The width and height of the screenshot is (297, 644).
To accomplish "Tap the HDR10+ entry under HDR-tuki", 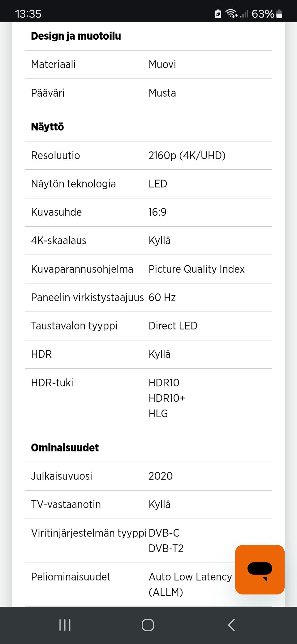I will pyautogui.click(x=167, y=398).
